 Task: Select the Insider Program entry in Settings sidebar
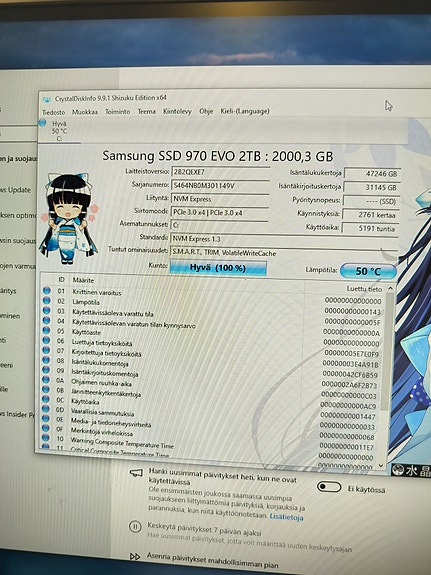point(18,414)
